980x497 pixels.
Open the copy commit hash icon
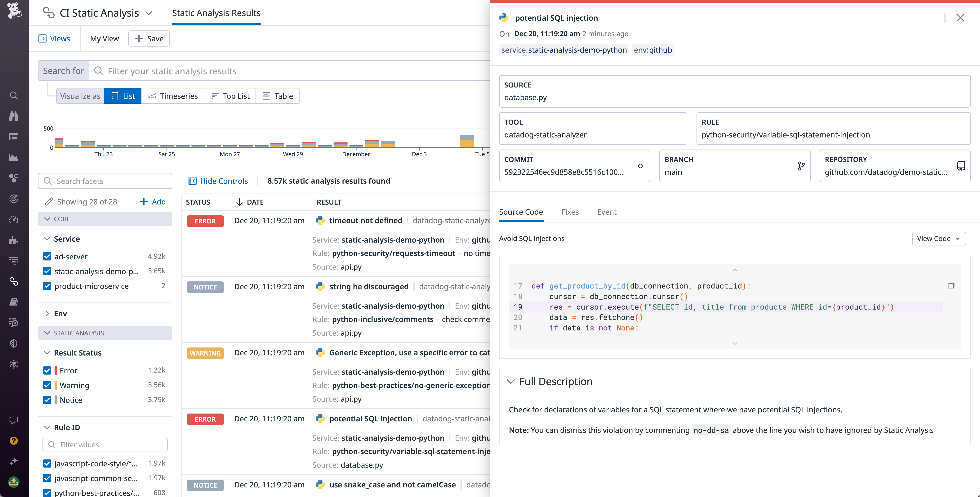[640, 166]
